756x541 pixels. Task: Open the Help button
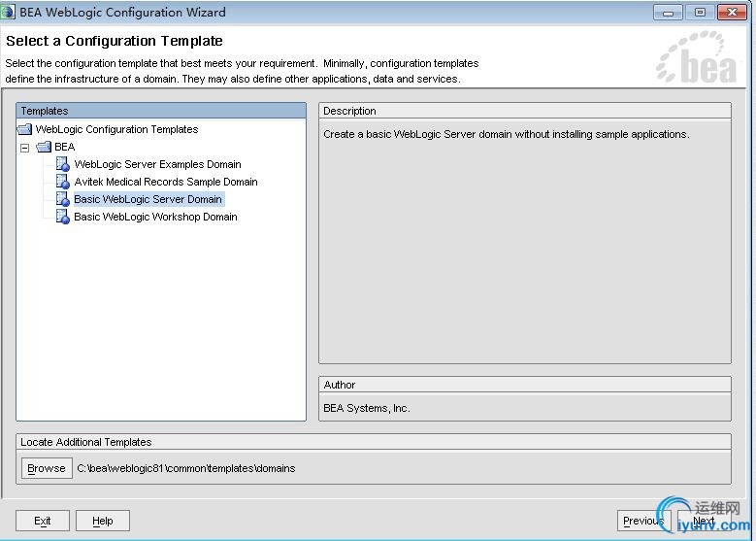[x=103, y=521]
